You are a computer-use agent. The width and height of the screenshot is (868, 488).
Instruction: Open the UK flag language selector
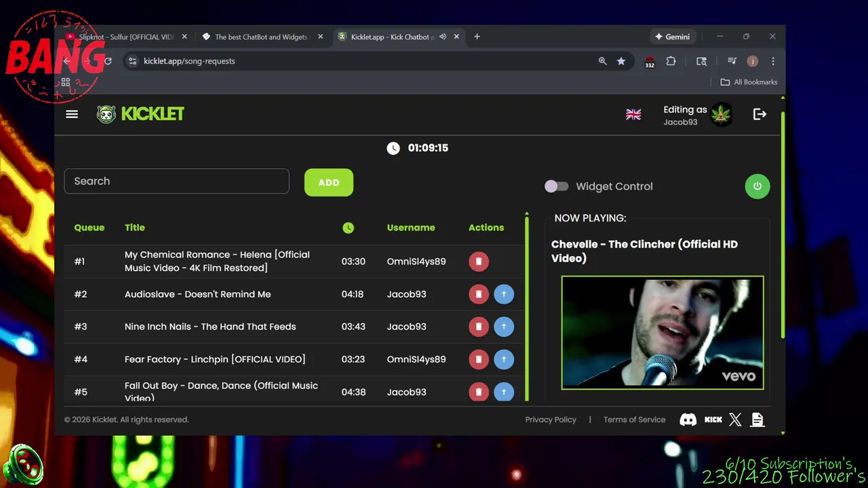[633, 115]
